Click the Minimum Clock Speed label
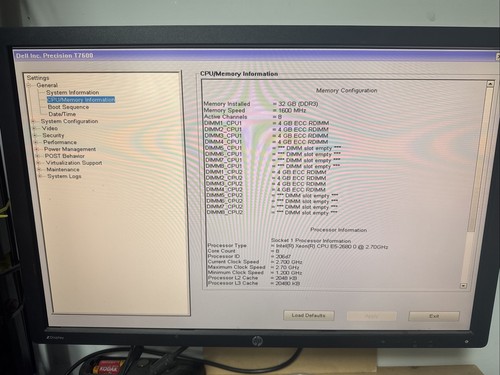 pyautogui.click(x=235, y=272)
